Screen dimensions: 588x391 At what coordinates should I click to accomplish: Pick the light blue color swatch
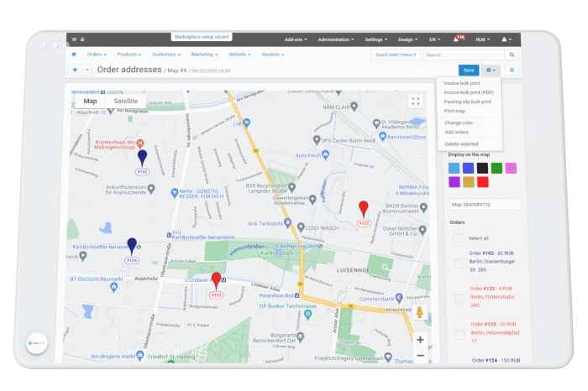pos(454,168)
